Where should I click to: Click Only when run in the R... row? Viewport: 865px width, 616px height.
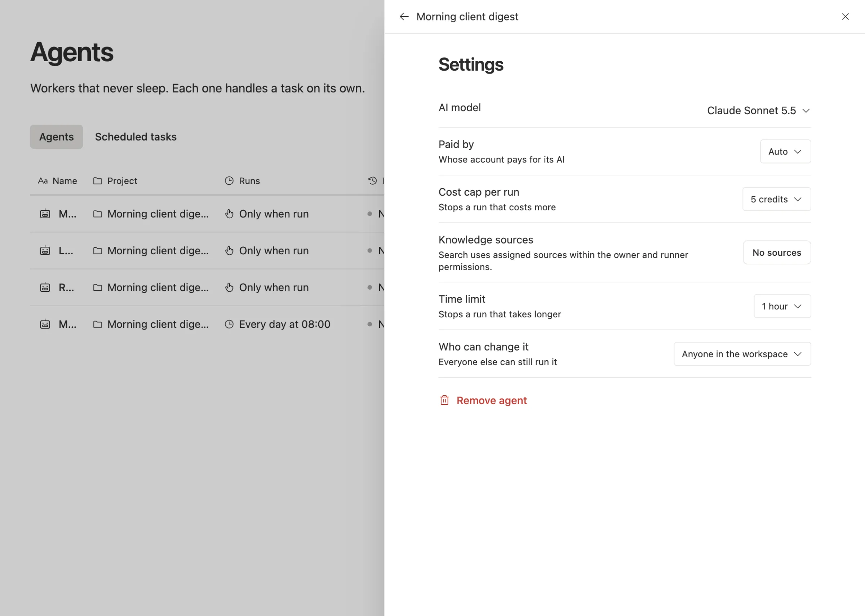pos(274,287)
